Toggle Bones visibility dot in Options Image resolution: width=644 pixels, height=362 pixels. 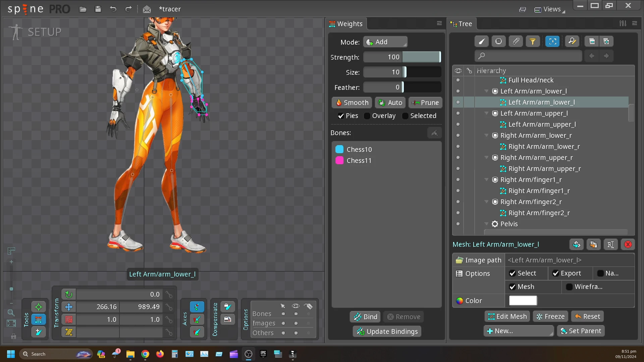point(296,314)
